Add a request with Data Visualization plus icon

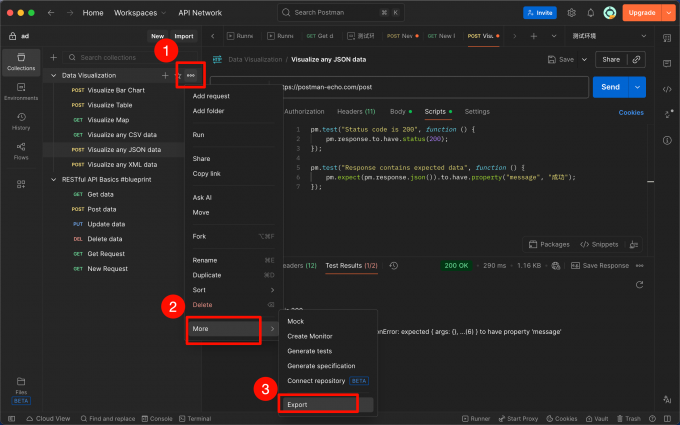coord(165,75)
